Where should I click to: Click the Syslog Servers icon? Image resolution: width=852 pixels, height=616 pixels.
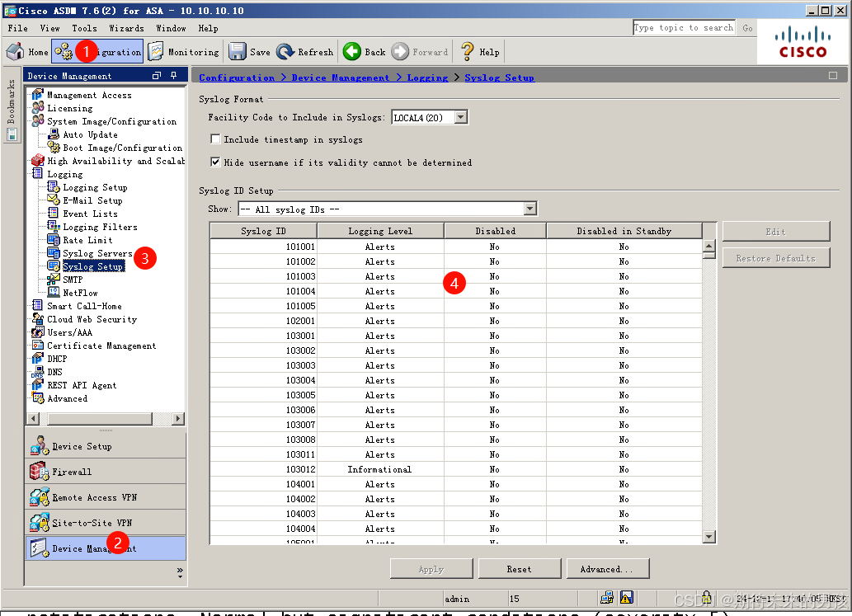(x=54, y=252)
